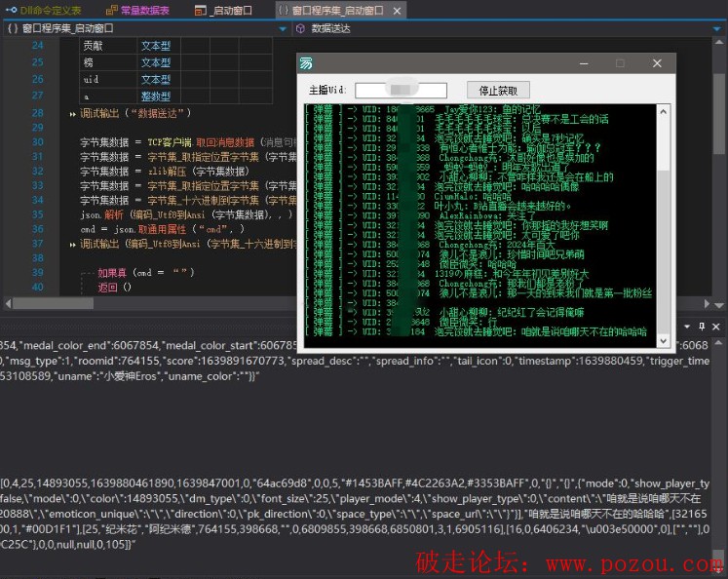
Task: Close the popup danmaku window
Action: pos(657,63)
